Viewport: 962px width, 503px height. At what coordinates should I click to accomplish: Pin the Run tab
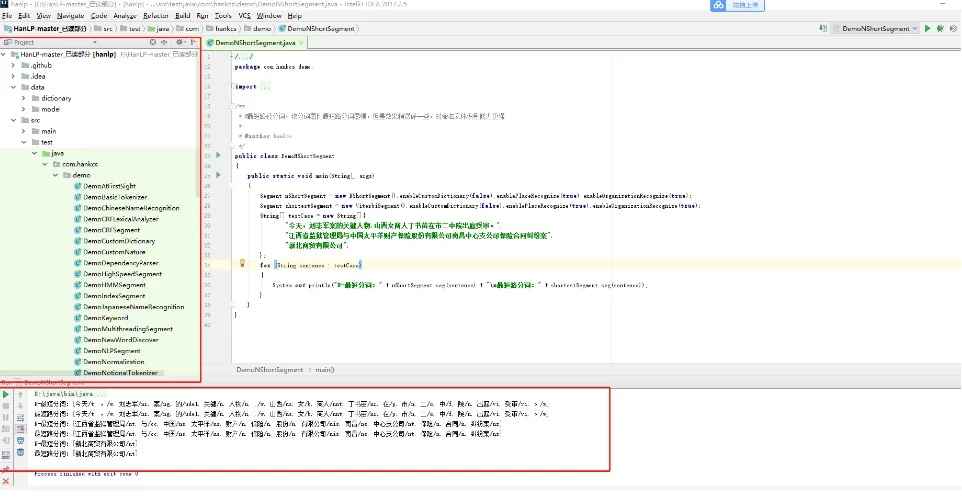pos(6,469)
